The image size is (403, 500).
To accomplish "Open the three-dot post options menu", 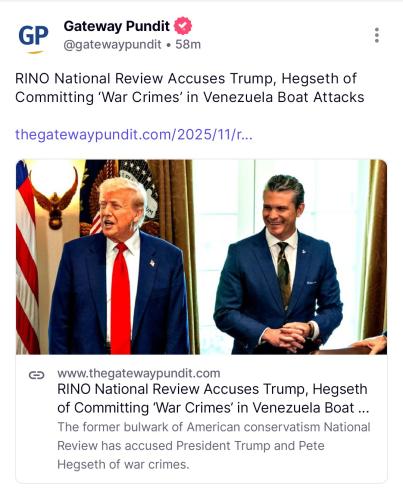I will [377, 35].
